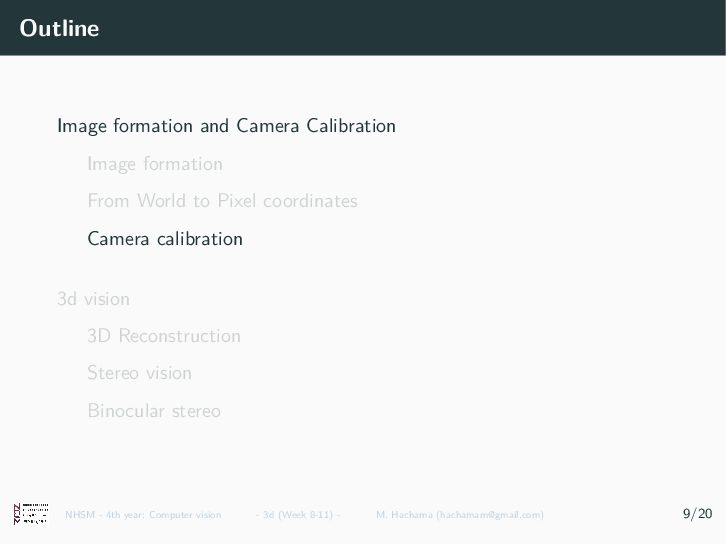Image resolution: width=726 pixels, height=544 pixels.
Task: Click the word vision in Stereo vision
Action: coord(168,373)
